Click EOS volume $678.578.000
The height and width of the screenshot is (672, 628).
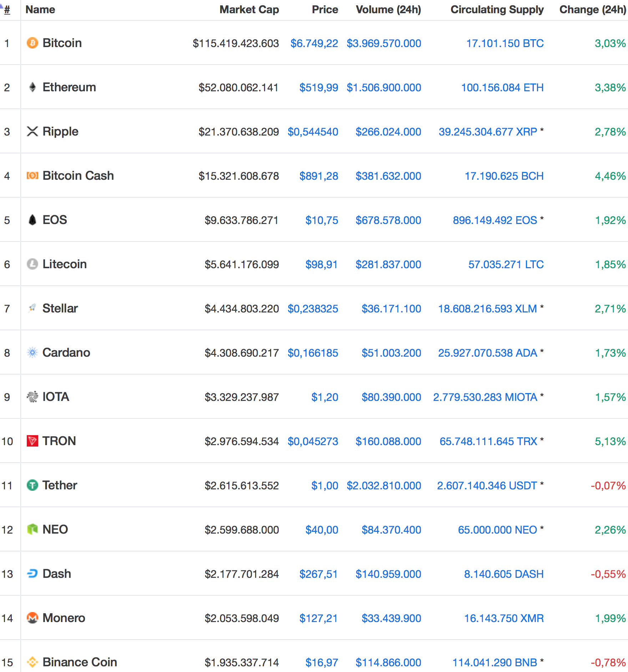pos(389,220)
